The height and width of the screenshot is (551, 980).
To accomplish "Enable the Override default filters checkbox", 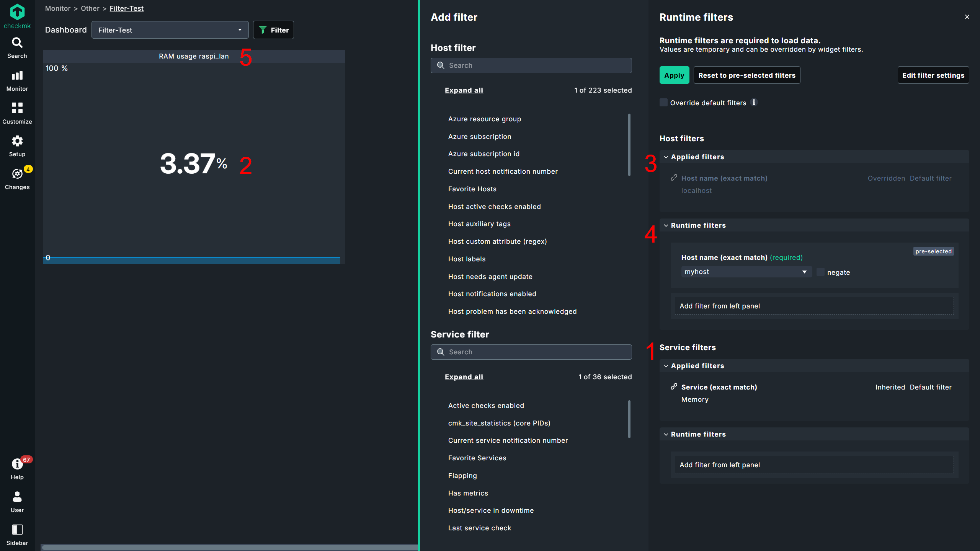I will coord(663,103).
